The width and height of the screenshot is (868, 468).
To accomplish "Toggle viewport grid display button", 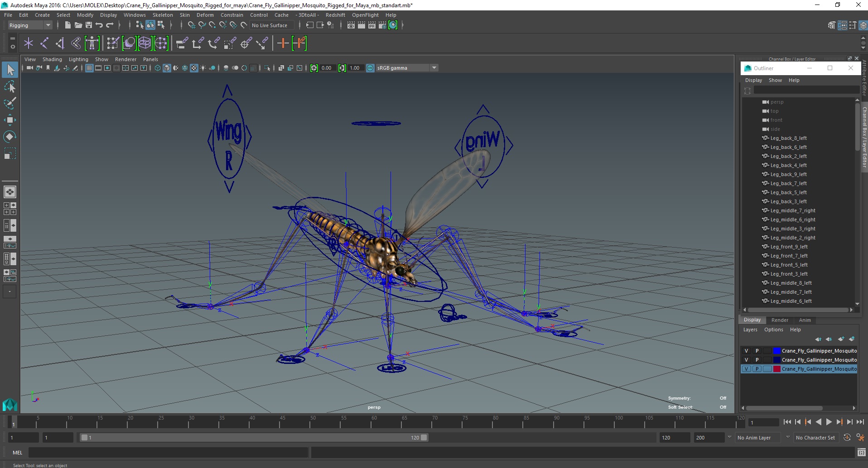I will (x=89, y=68).
